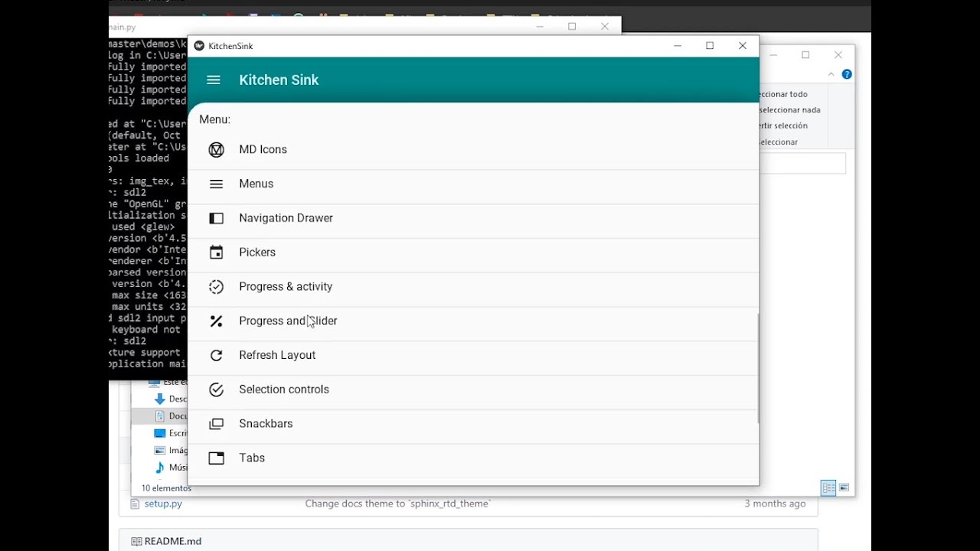Click the blue help icon in Explorer window
This screenshot has width=980, height=551.
pyautogui.click(x=847, y=74)
